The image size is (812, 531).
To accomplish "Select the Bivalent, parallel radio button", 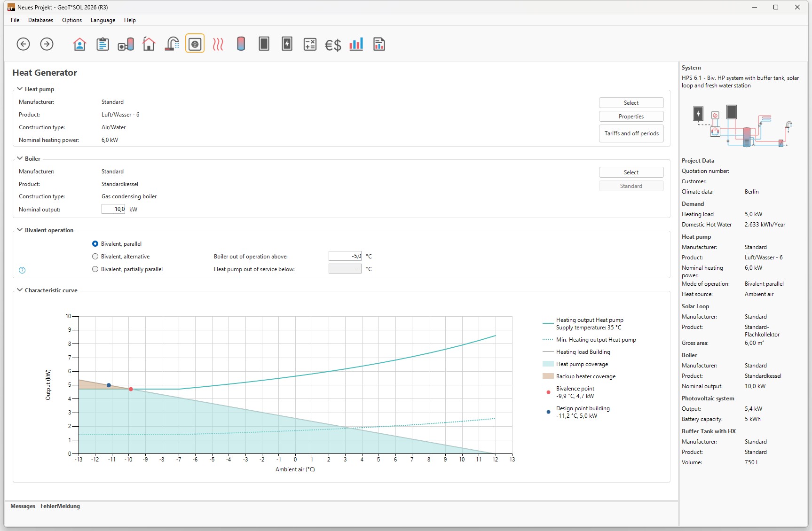I will pos(95,244).
